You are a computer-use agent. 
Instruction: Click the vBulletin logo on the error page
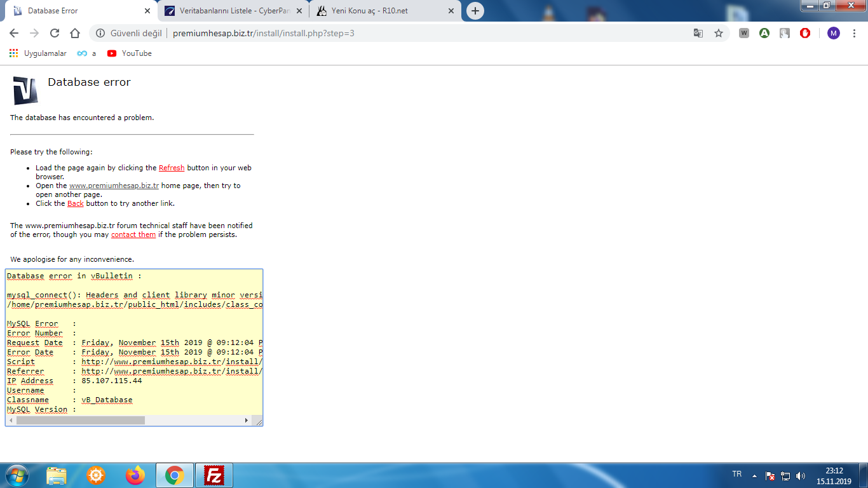click(25, 90)
